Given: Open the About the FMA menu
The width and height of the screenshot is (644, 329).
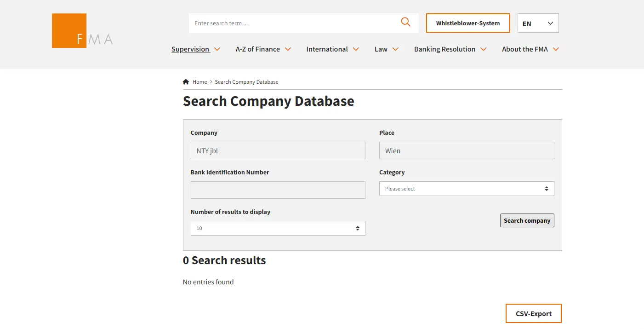Looking at the screenshot, I should click(524, 49).
